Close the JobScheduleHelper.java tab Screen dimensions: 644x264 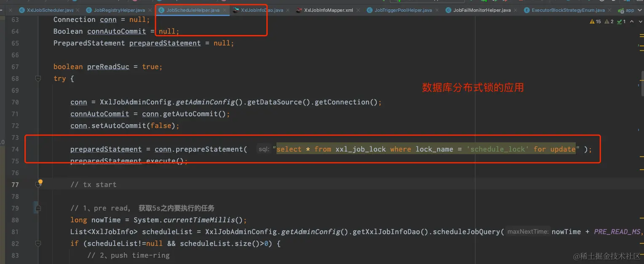[x=225, y=10]
